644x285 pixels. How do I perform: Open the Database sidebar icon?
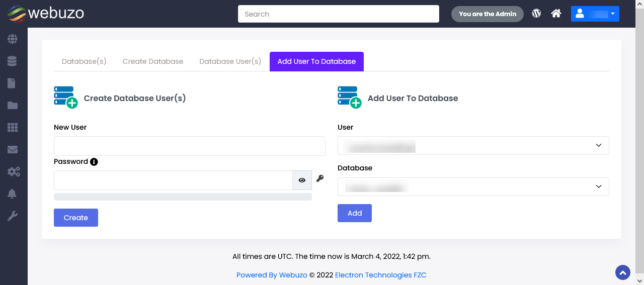tap(13, 61)
